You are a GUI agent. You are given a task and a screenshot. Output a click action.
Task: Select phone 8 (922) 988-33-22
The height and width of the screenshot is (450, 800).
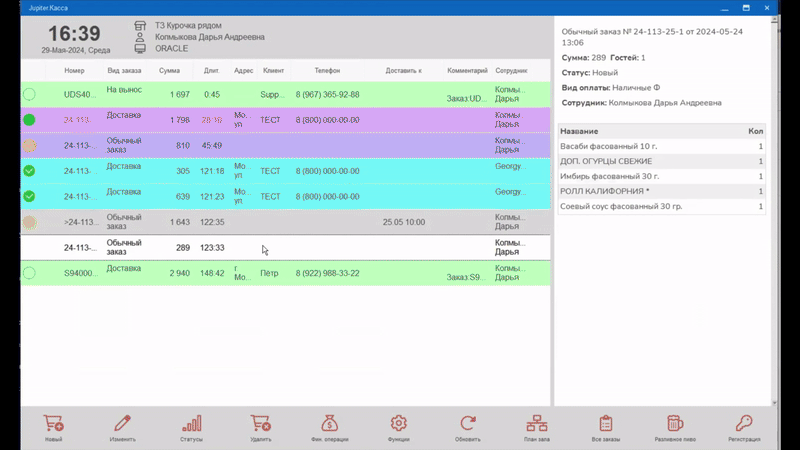(327, 273)
